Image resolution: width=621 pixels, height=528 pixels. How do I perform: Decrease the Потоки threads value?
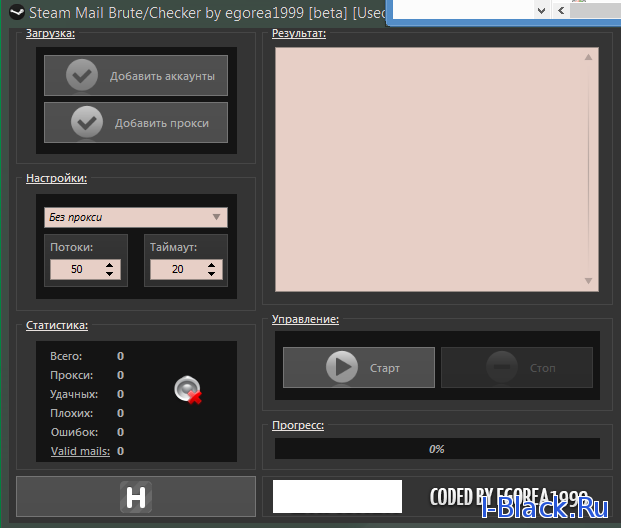tap(110, 274)
